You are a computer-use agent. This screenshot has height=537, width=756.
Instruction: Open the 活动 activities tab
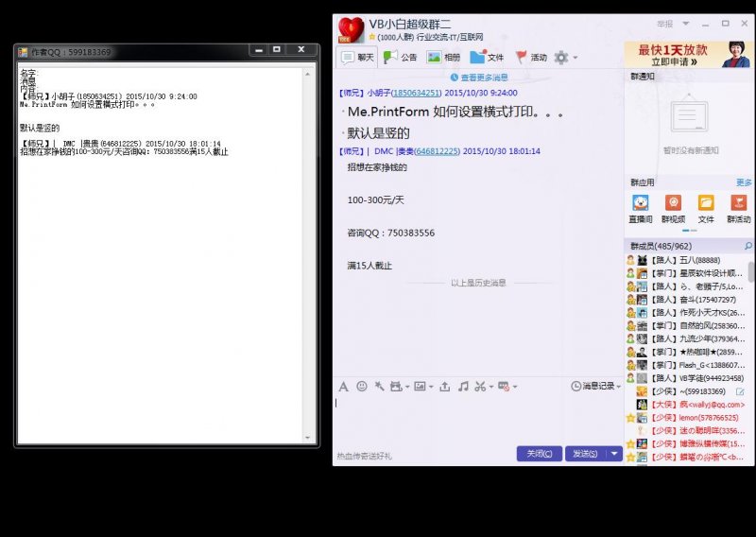pyautogui.click(x=531, y=58)
